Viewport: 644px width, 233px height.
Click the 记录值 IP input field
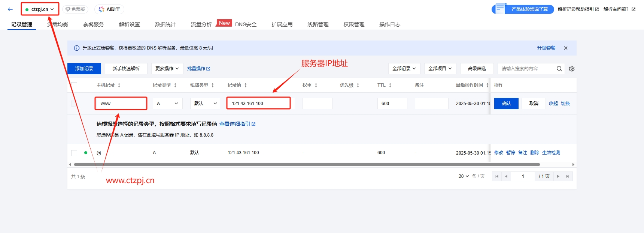(258, 104)
